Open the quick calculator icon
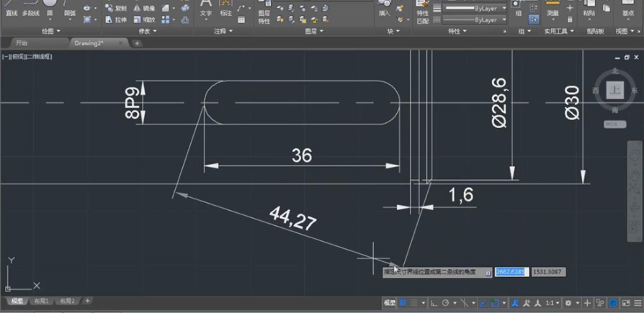 click(570, 19)
